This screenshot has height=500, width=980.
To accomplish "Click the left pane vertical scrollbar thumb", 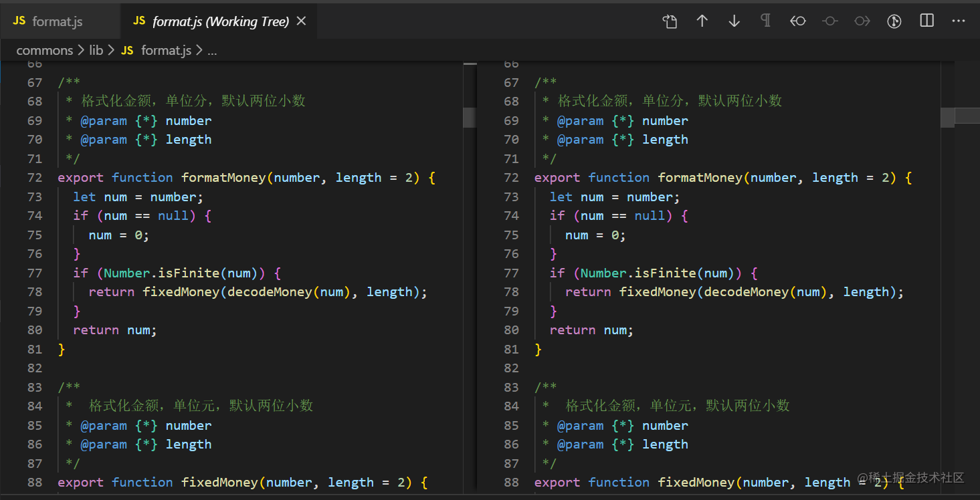I will coord(470,118).
